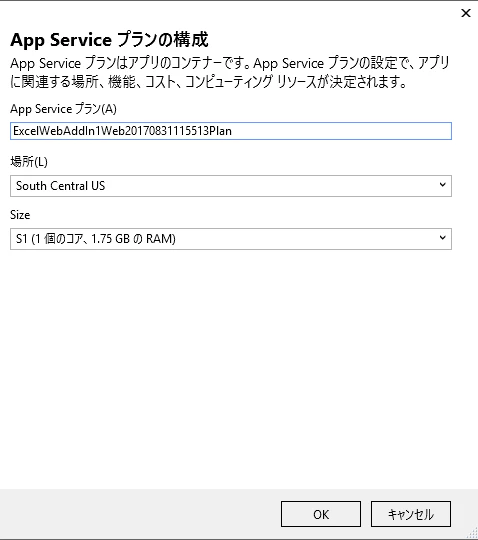The image size is (478, 540).
Task: Open the Size dropdown showing S1
Action: click(x=231, y=239)
